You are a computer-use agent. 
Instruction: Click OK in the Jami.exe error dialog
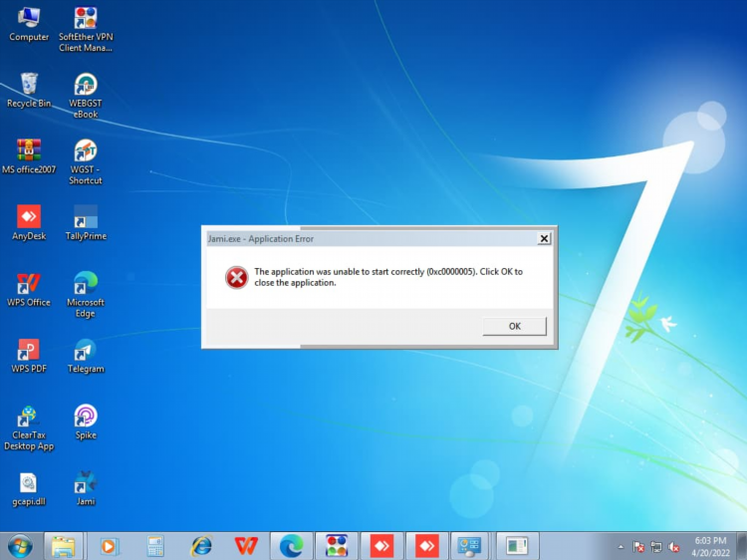[x=515, y=327]
